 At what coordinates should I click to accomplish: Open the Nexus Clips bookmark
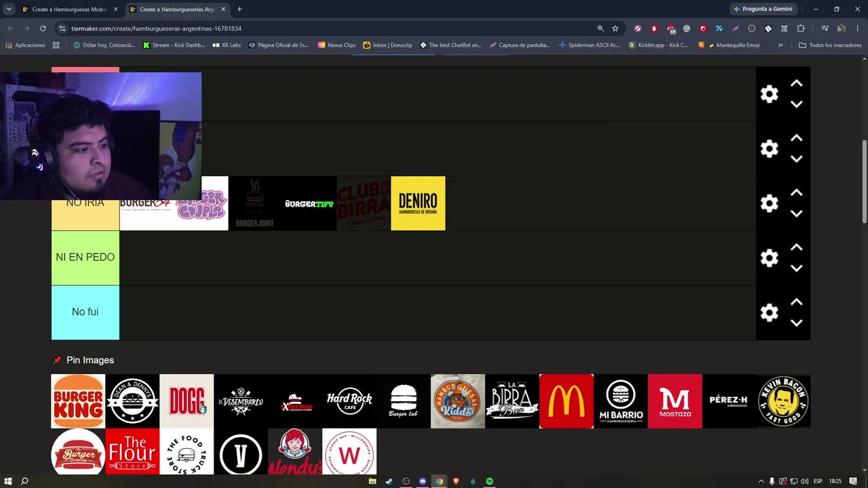click(337, 45)
